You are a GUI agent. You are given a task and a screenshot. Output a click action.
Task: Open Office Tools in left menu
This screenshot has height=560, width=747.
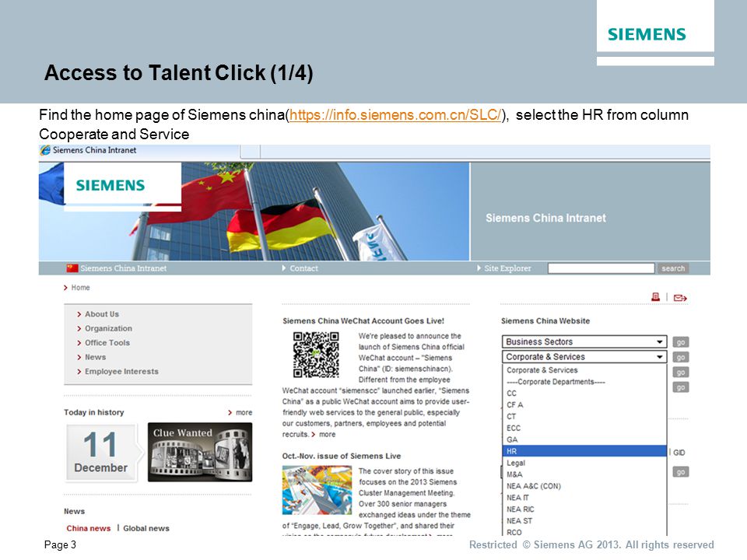107,343
